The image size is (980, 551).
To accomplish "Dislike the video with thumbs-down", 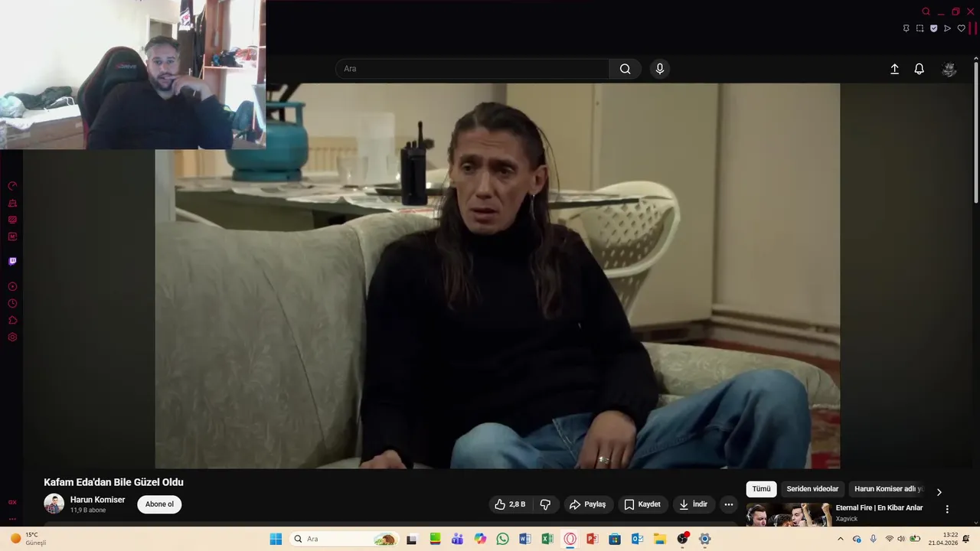I will click(x=545, y=504).
